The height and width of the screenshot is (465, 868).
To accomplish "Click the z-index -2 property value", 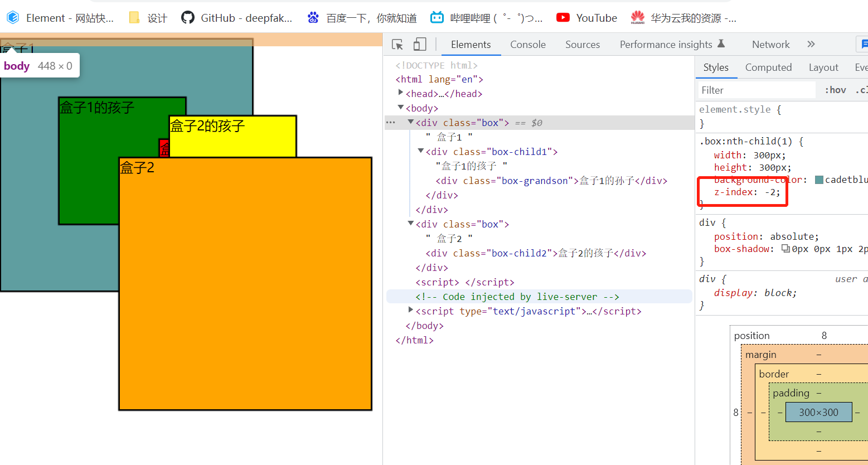I will 772,192.
